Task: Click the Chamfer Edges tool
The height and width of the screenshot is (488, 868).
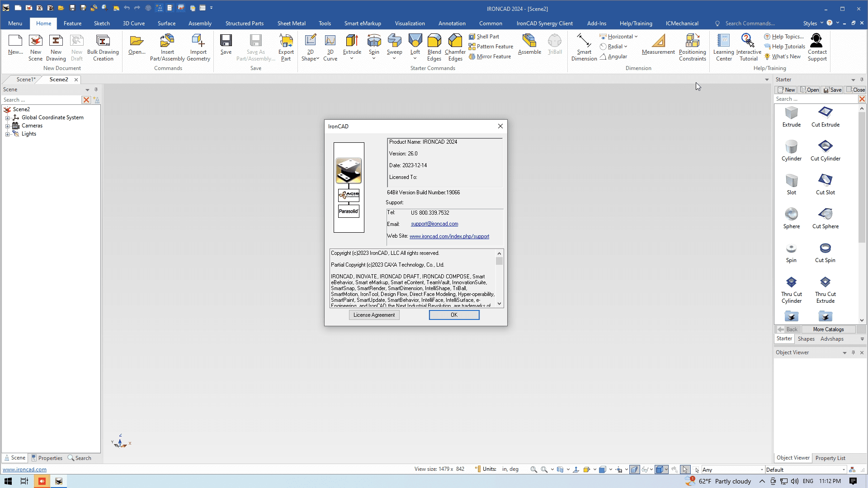Action: click(455, 47)
